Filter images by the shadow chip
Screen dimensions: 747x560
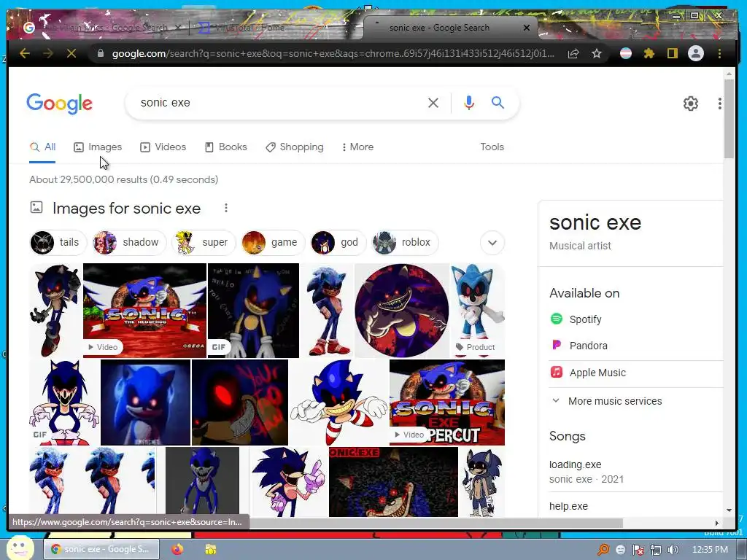pos(128,242)
